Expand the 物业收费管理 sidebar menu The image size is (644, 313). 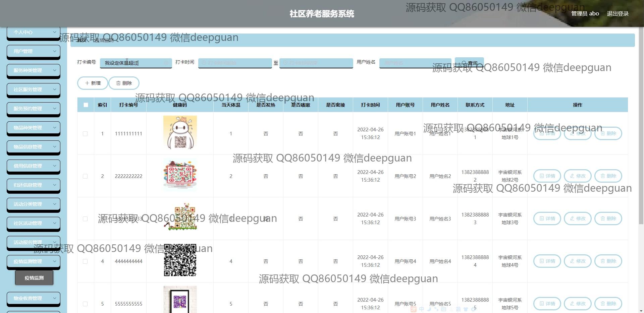tap(34, 298)
